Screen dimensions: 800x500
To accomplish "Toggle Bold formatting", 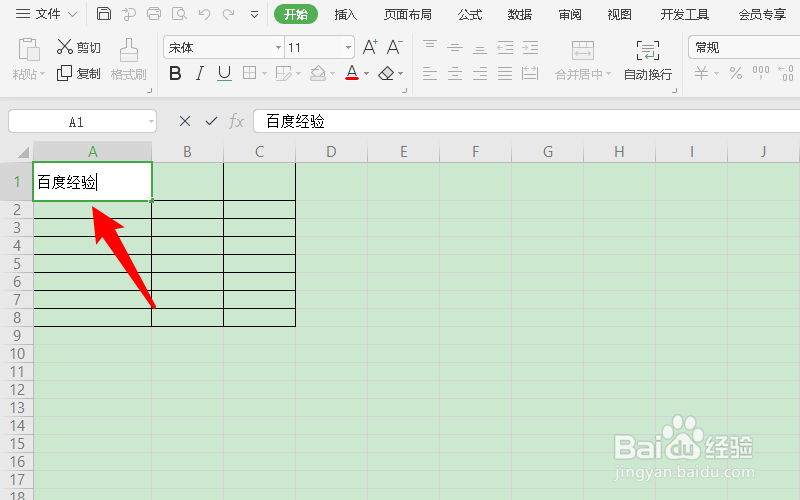I will click(175, 73).
